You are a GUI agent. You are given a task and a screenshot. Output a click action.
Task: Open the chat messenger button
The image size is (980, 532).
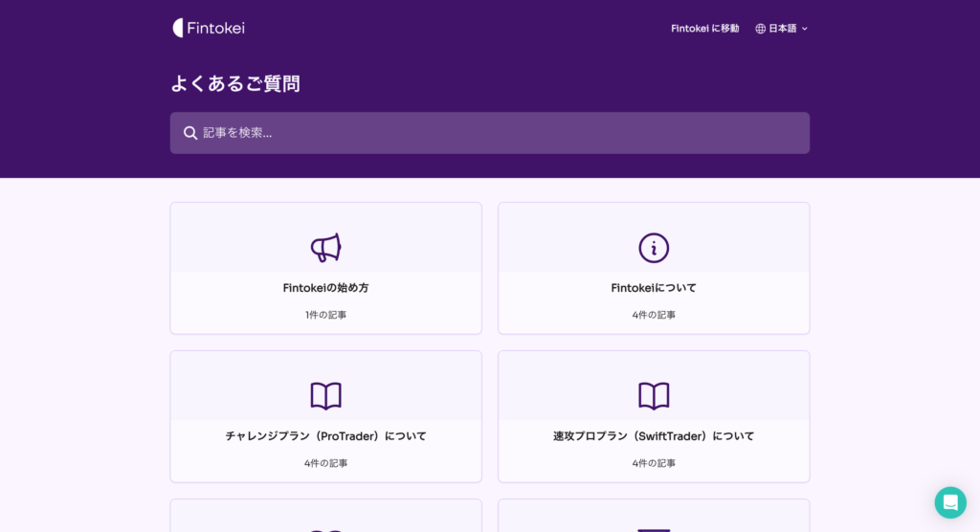pyautogui.click(x=950, y=502)
